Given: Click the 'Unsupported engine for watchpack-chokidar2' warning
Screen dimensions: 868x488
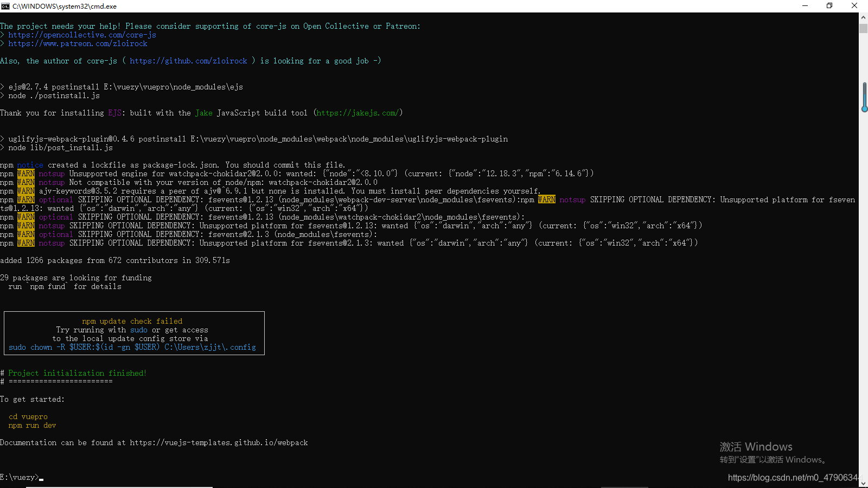Looking at the screenshot, I should pos(297,174).
